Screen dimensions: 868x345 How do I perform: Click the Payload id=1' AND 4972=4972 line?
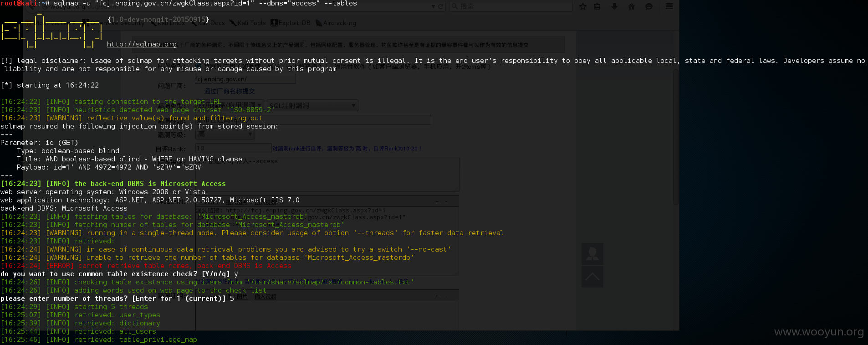point(109,167)
